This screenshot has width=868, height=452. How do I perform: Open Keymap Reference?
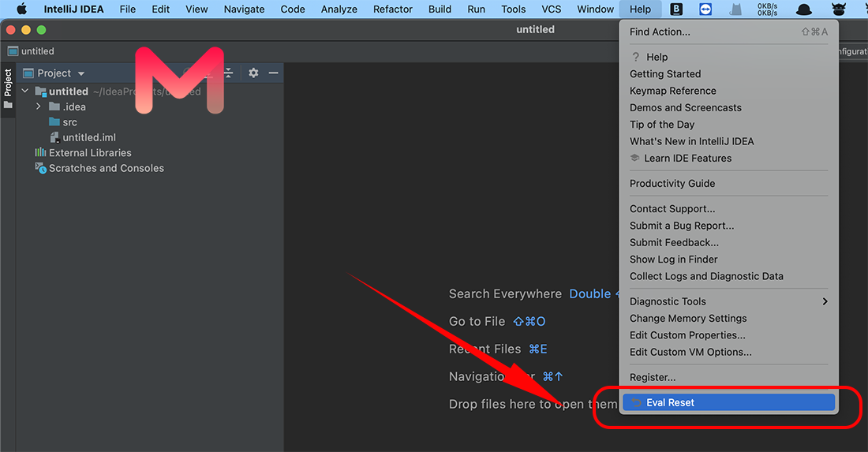[728, 91]
